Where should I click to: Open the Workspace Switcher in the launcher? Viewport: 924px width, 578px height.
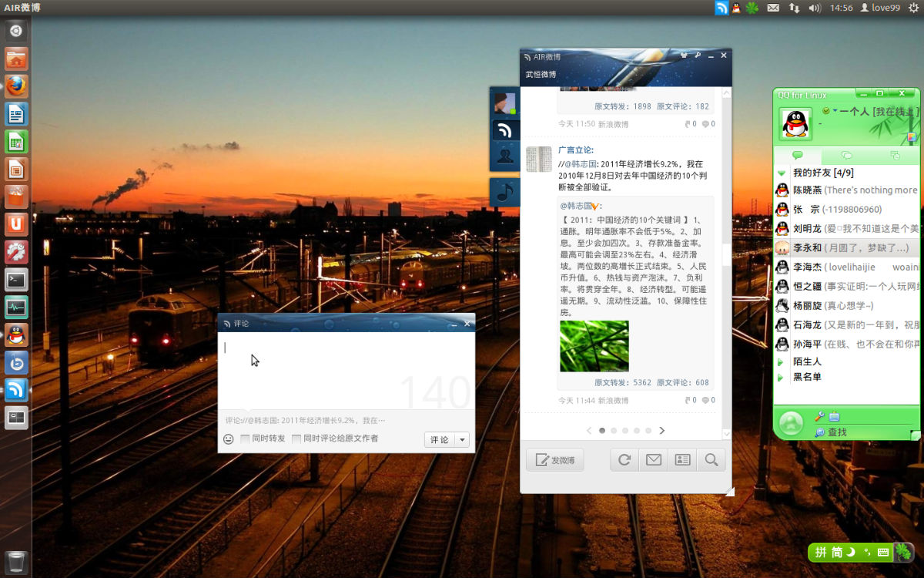click(17, 418)
